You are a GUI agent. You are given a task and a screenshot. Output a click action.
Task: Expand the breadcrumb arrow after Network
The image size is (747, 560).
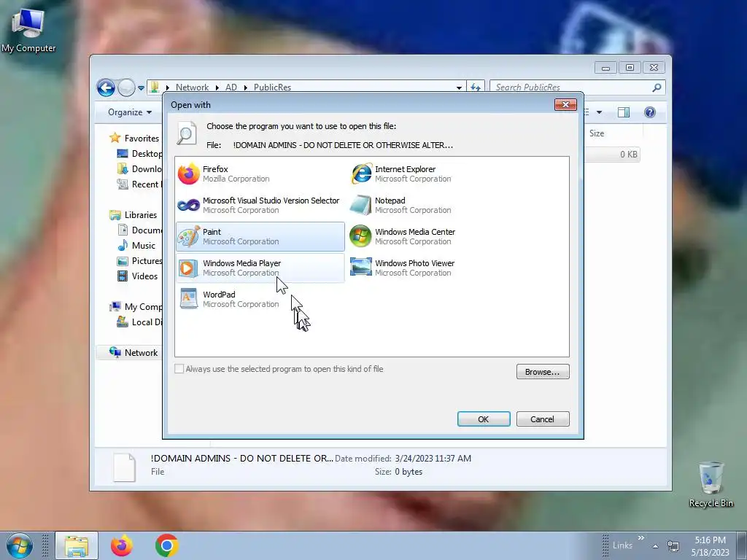[x=217, y=87]
